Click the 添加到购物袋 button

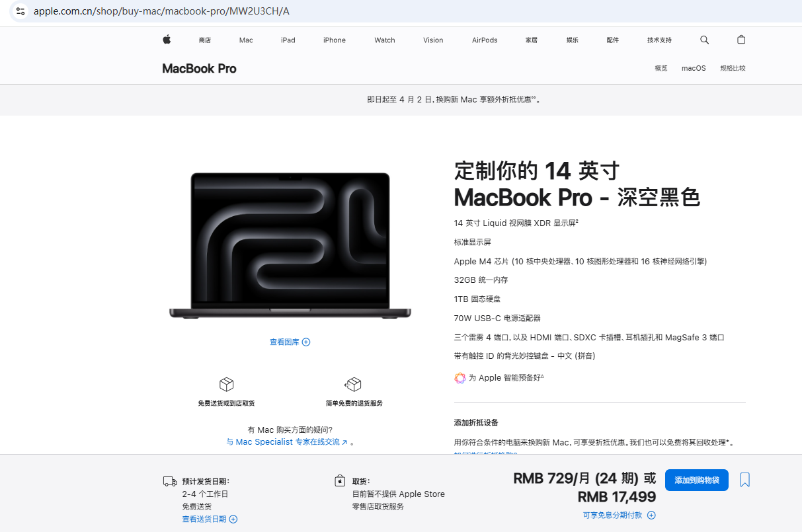pyautogui.click(x=697, y=480)
